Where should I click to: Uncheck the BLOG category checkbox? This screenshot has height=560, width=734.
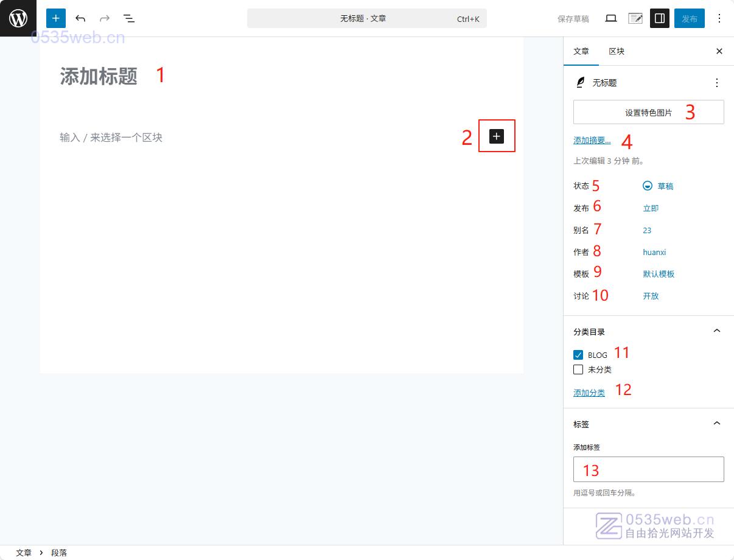(578, 355)
